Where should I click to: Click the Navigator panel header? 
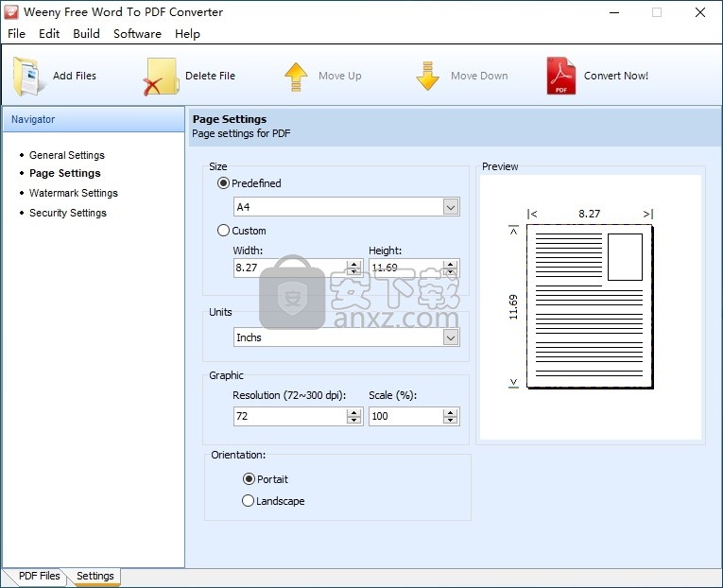(94, 119)
